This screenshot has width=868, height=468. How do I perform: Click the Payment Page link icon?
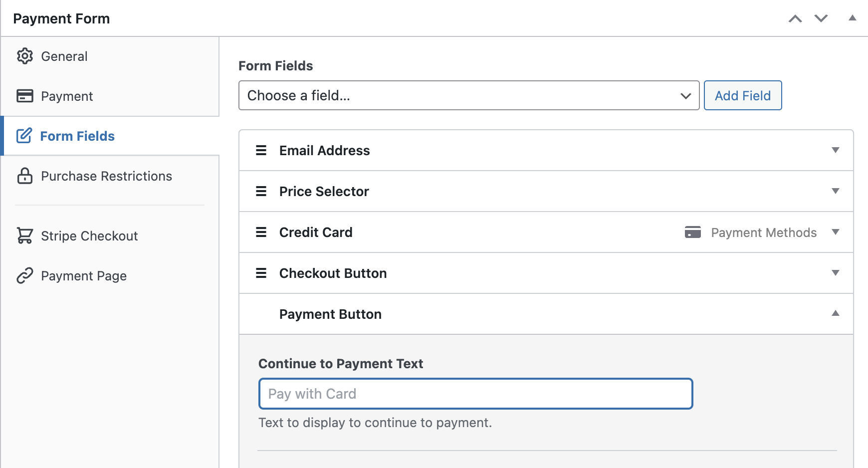(x=25, y=275)
